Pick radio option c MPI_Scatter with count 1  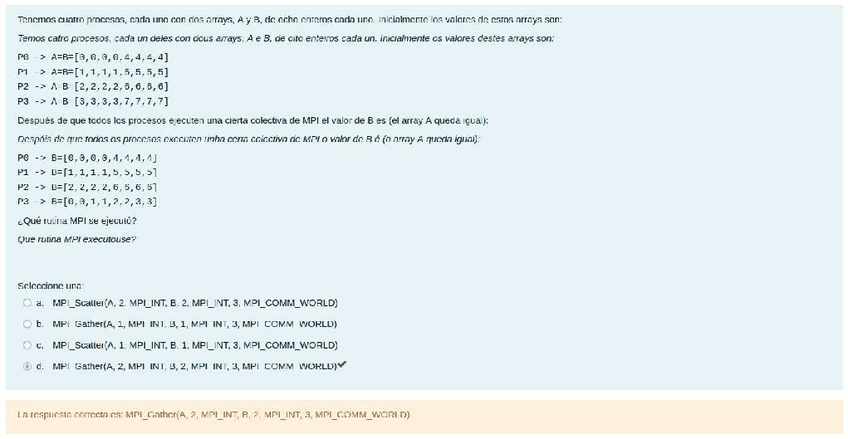pyautogui.click(x=27, y=345)
